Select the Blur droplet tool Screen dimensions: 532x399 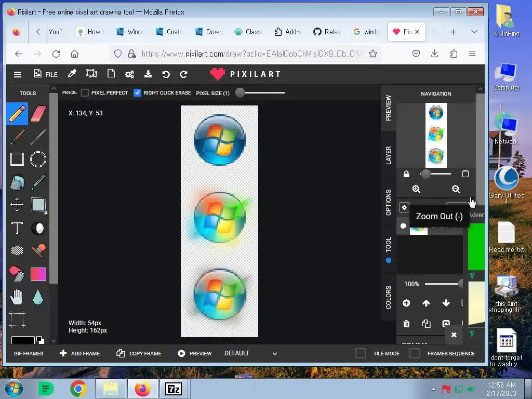click(x=38, y=297)
